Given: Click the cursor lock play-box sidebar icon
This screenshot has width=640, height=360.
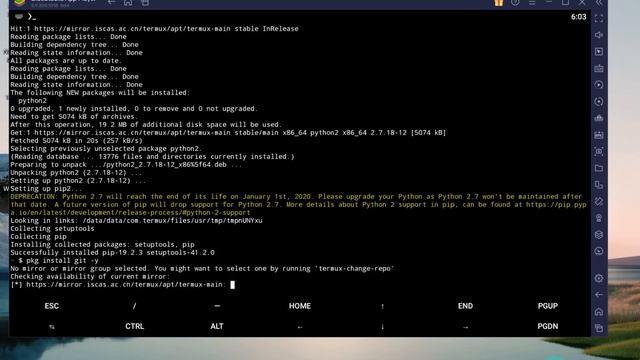Looking at the screenshot, I should (x=599, y=52).
